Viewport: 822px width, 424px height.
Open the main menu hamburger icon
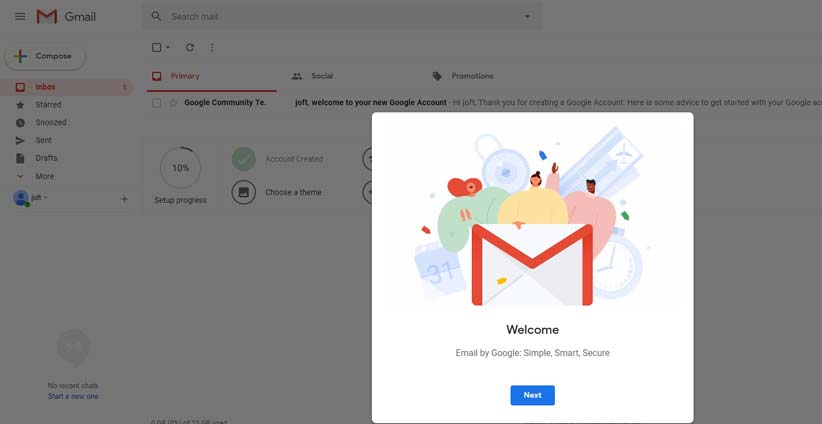click(20, 17)
